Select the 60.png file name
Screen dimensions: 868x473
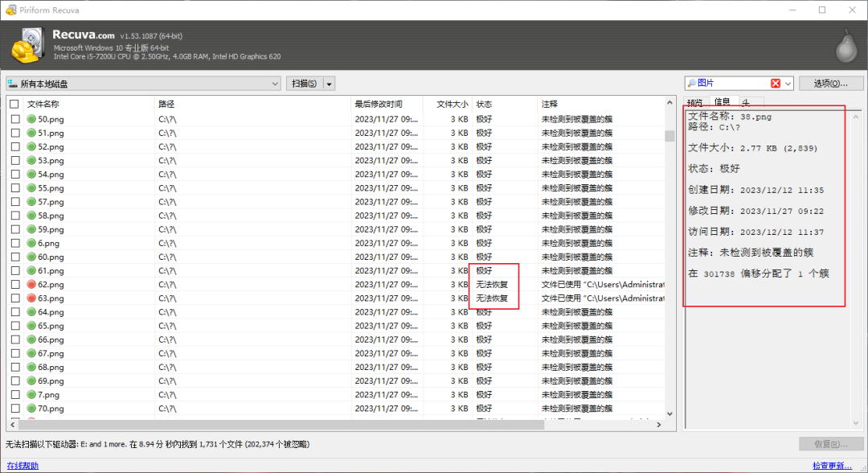[x=51, y=257]
